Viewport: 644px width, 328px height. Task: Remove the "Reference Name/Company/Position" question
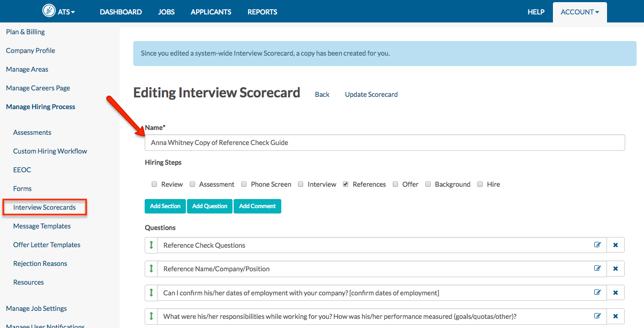[x=615, y=269]
